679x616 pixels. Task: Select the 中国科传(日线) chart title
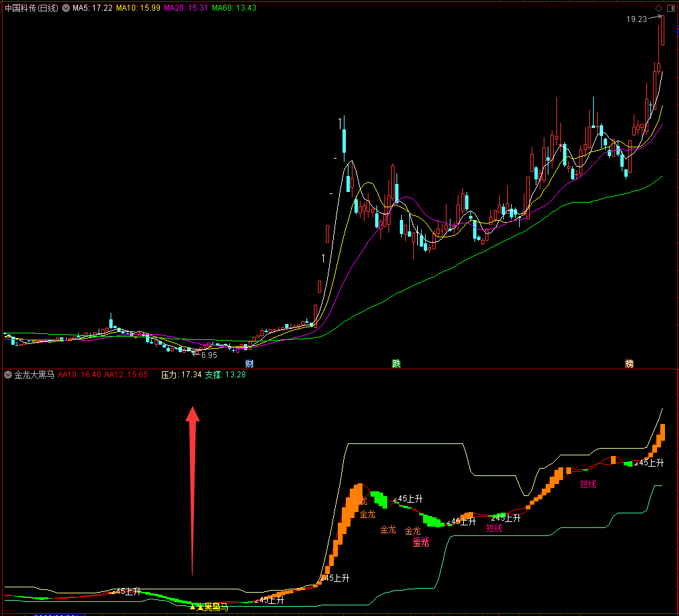point(31,8)
